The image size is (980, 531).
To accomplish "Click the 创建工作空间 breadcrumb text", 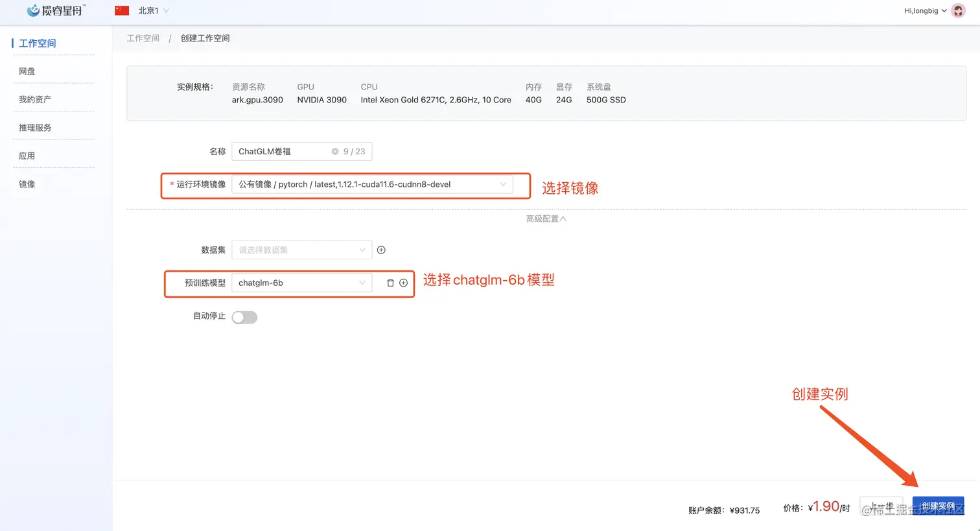I will [x=205, y=38].
